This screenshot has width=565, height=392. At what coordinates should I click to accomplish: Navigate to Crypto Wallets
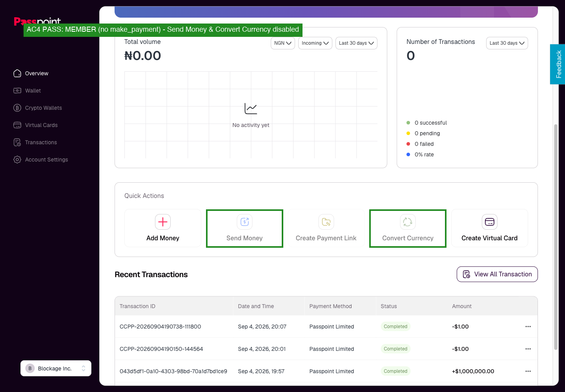pos(44,108)
